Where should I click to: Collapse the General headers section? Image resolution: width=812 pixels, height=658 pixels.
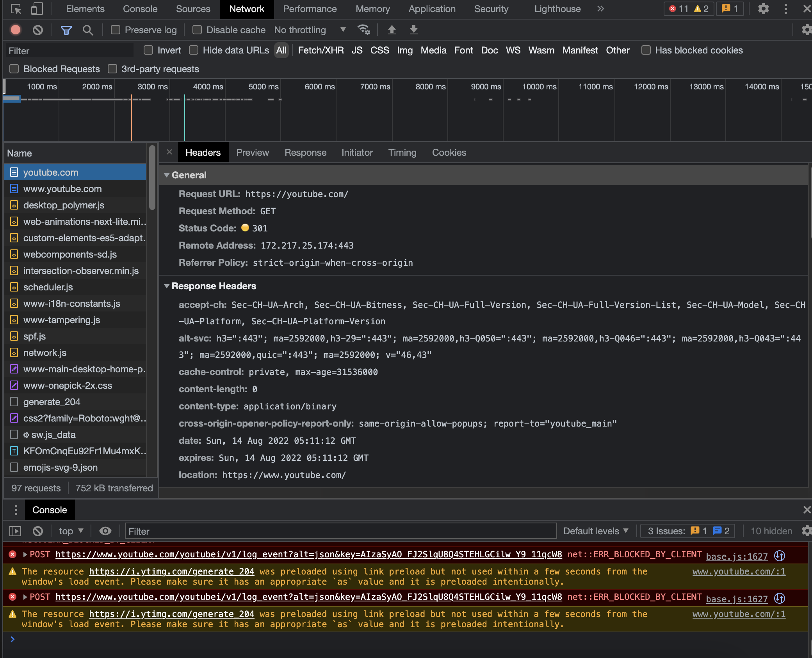click(167, 175)
